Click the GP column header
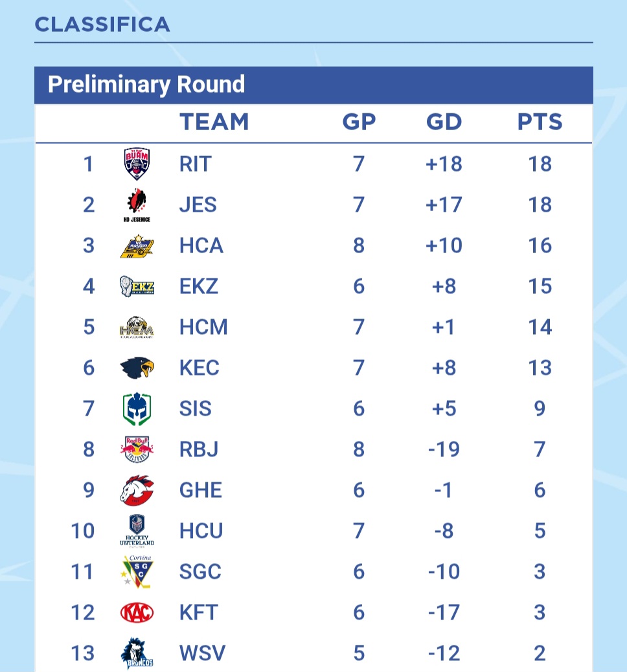This screenshot has width=627, height=672. click(x=359, y=122)
